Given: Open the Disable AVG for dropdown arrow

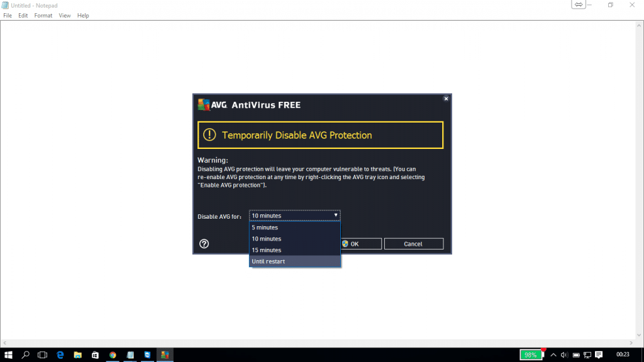Looking at the screenshot, I should tap(335, 216).
